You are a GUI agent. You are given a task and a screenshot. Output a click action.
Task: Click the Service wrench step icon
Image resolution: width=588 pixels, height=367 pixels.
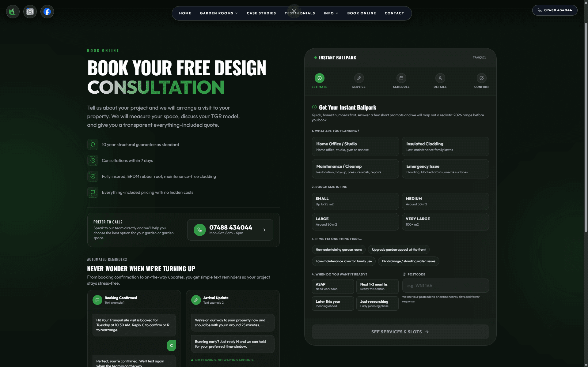click(359, 78)
